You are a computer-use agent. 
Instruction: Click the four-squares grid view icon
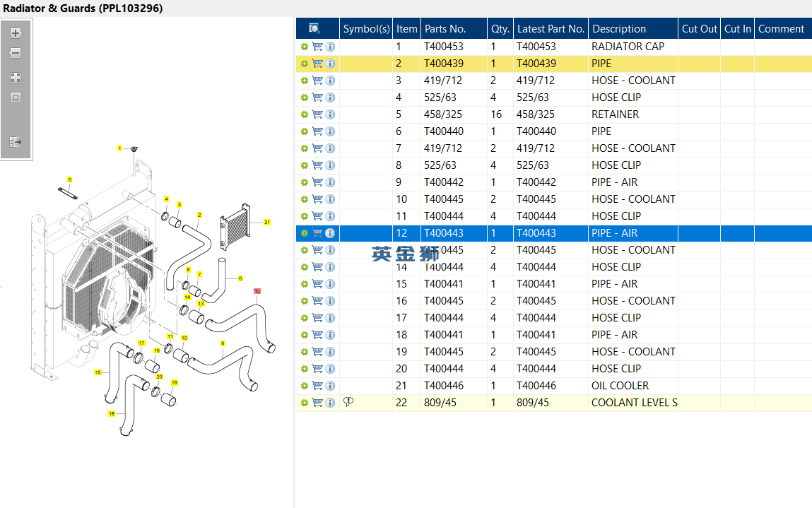coord(16,78)
